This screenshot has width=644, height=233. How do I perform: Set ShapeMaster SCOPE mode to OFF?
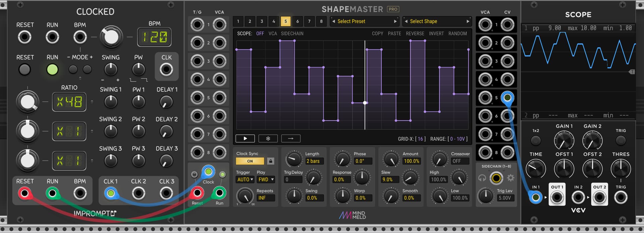click(x=260, y=33)
